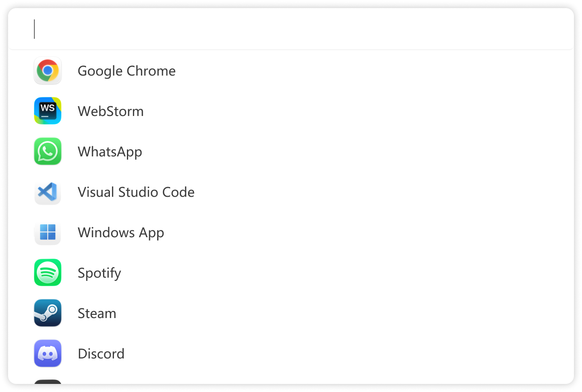The height and width of the screenshot is (392, 582).
Task: Open Steam using its icon
Action: pos(48,313)
